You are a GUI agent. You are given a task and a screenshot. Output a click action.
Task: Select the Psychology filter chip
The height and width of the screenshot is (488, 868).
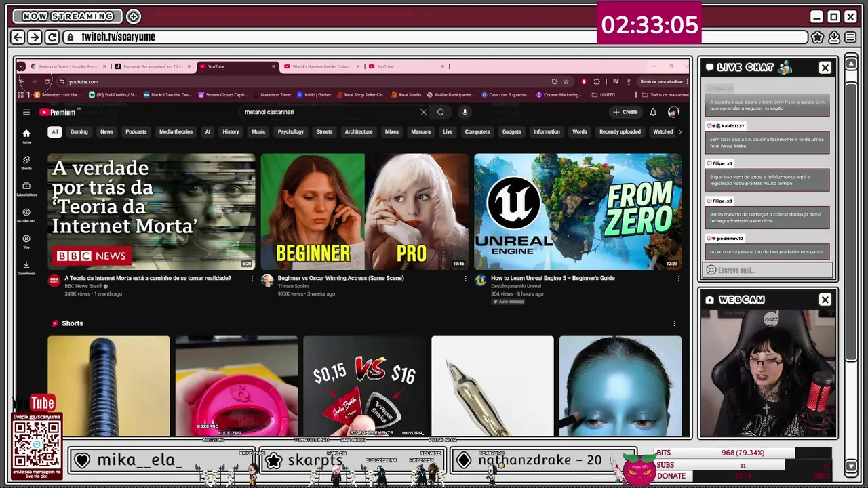(291, 132)
